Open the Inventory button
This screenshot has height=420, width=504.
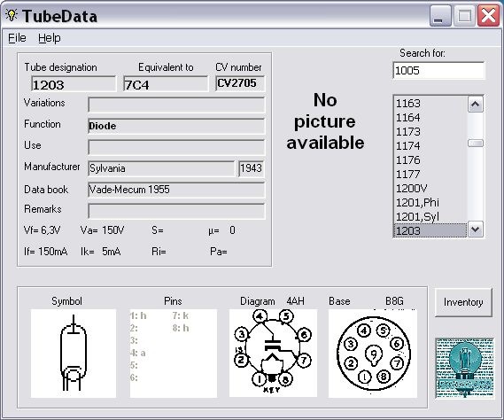[463, 302]
